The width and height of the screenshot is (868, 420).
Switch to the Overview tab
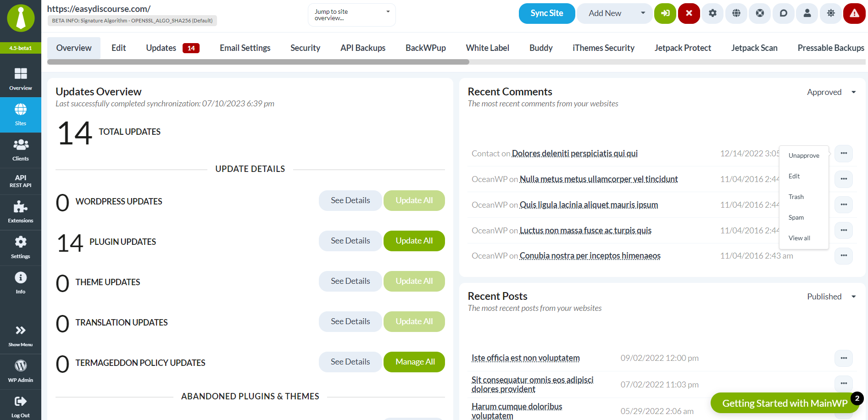[x=74, y=48]
